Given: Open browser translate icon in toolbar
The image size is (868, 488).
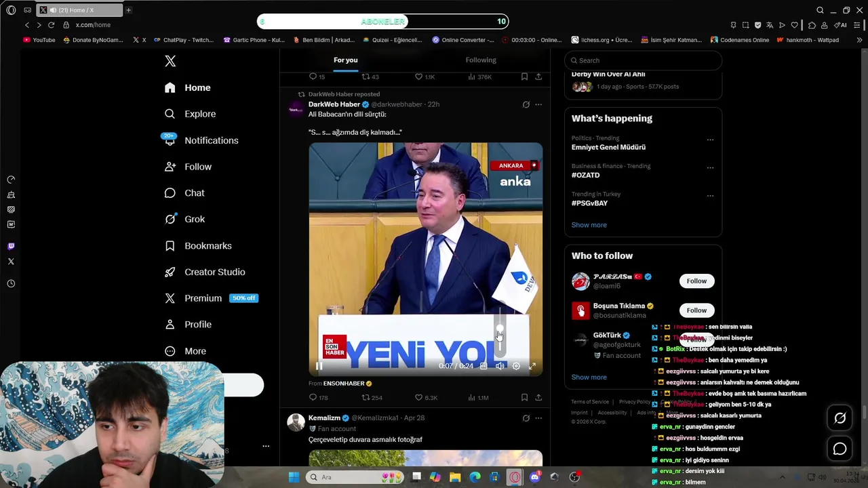Looking at the screenshot, I should [770, 25].
